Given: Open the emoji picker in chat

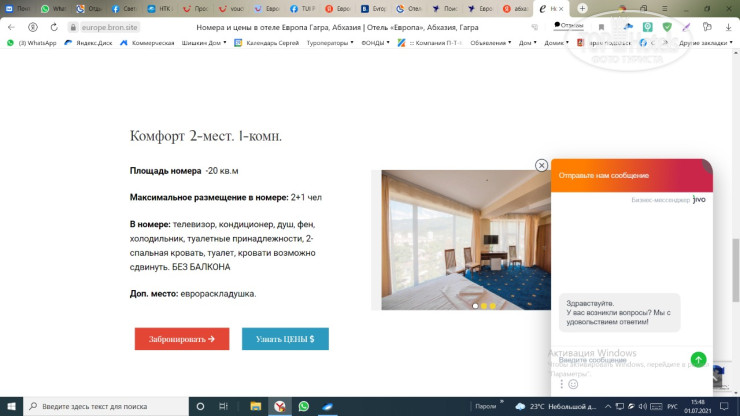Looking at the screenshot, I should (573, 384).
